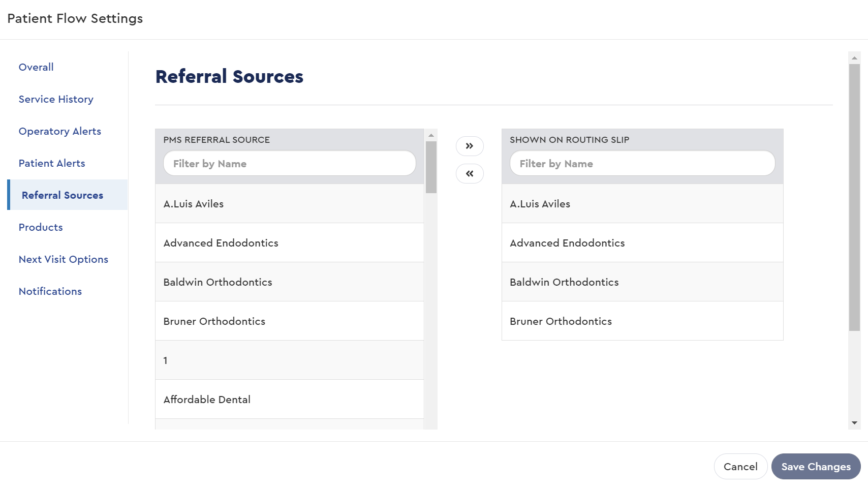Select Baldwin Orthodontics in PMS Referral Source list
Viewport: 868px width, 488px height.
[290, 282]
